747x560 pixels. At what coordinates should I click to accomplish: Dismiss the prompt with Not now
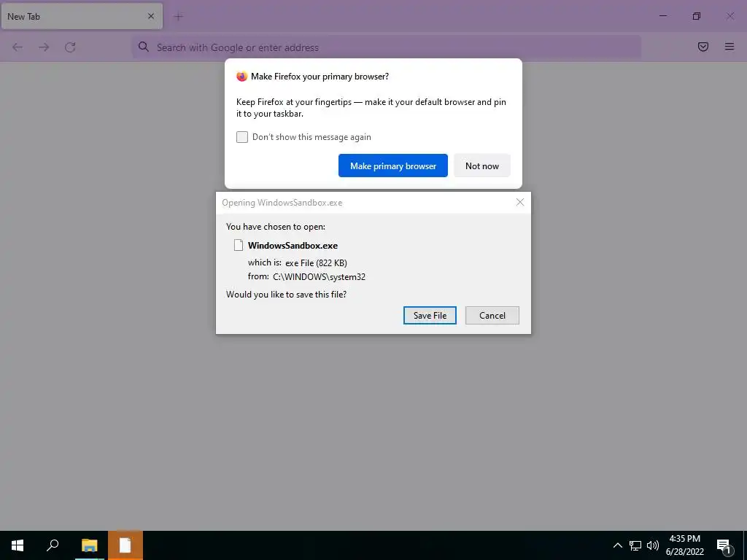(482, 166)
